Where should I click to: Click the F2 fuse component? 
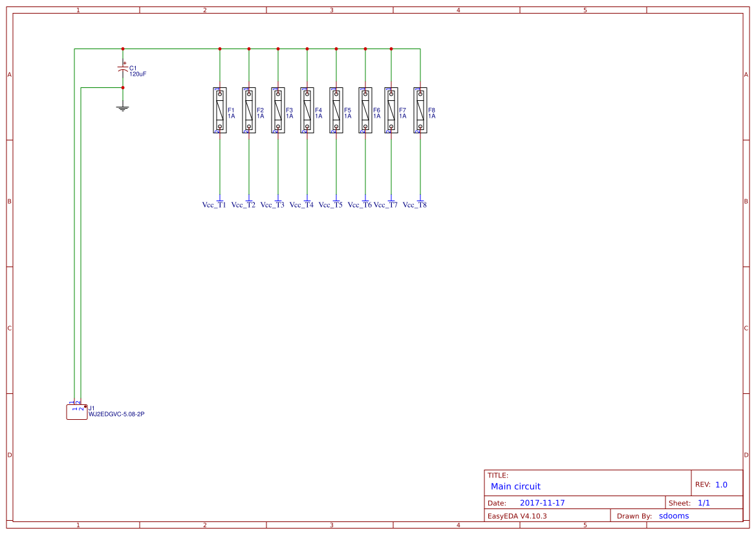pyautogui.click(x=249, y=111)
